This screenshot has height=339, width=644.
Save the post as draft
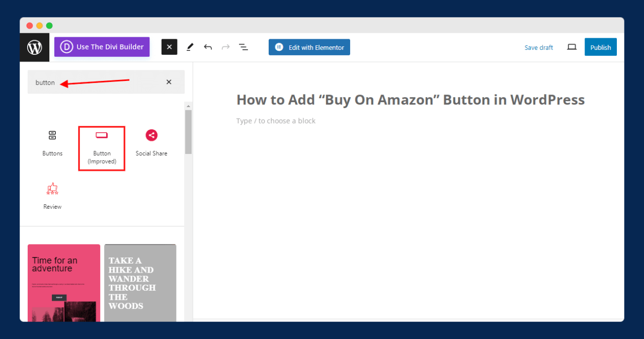538,47
